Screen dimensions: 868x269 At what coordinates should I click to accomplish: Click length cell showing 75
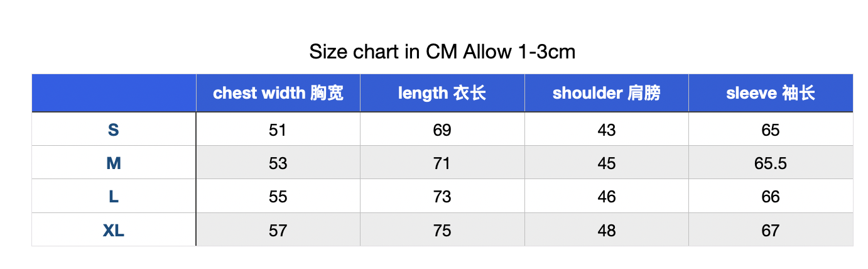click(442, 230)
